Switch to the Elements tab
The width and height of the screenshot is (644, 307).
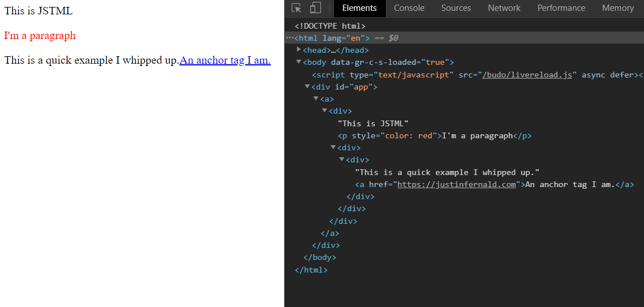(359, 8)
